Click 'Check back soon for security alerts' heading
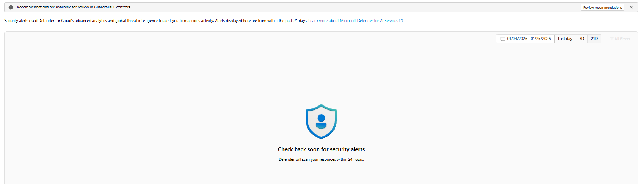 [x=321, y=149]
